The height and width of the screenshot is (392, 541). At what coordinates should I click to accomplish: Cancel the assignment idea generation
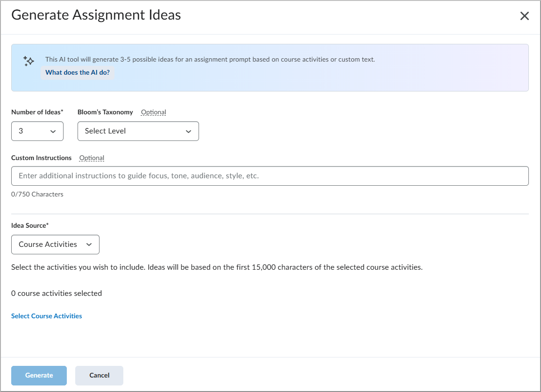pos(99,375)
